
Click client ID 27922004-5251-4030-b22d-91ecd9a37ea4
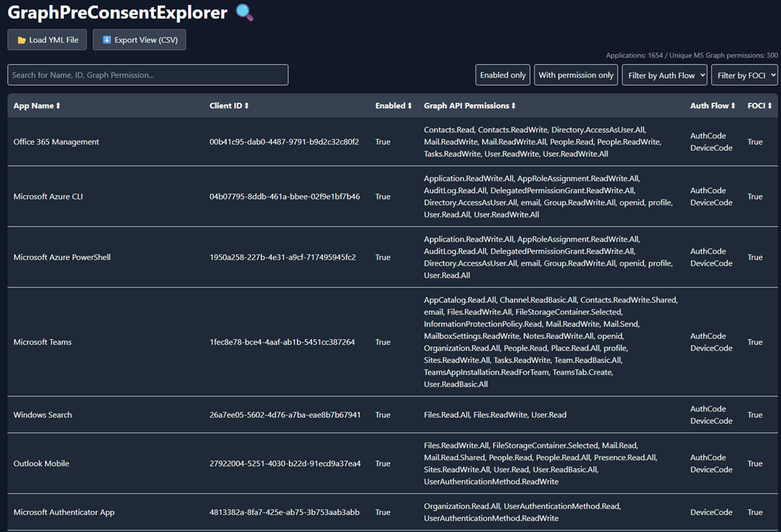point(285,464)
